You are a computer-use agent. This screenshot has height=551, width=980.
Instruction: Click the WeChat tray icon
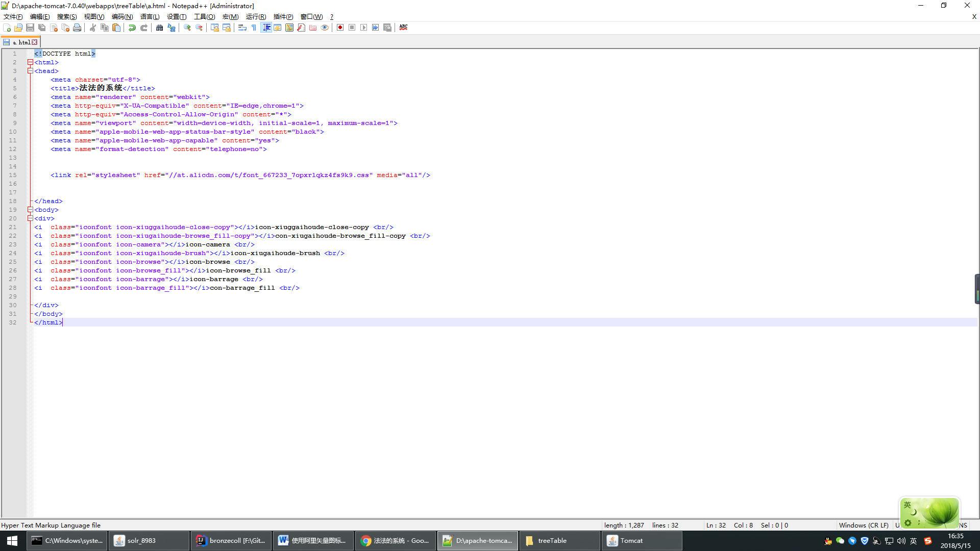[x=840, y=541]
